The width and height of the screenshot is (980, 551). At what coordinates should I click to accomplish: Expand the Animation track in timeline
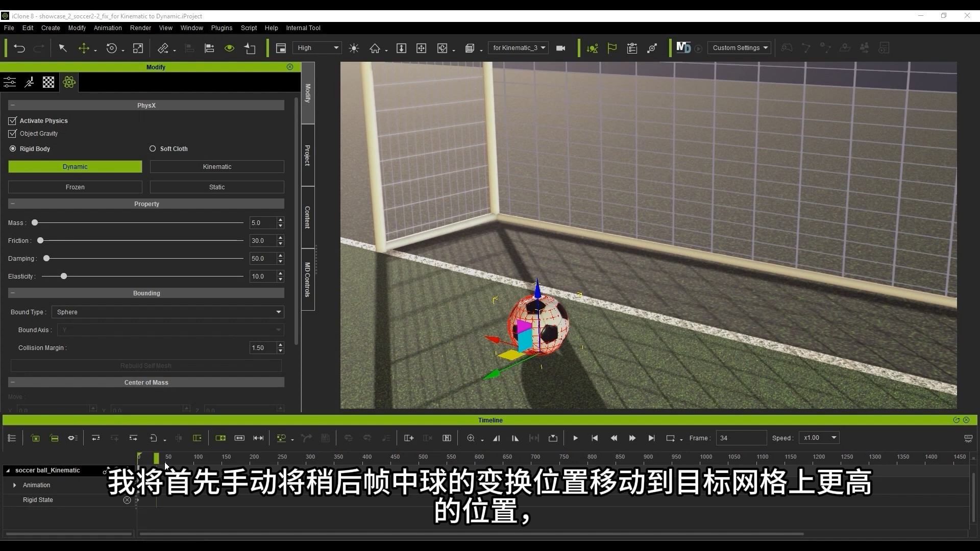coord(14,485)
